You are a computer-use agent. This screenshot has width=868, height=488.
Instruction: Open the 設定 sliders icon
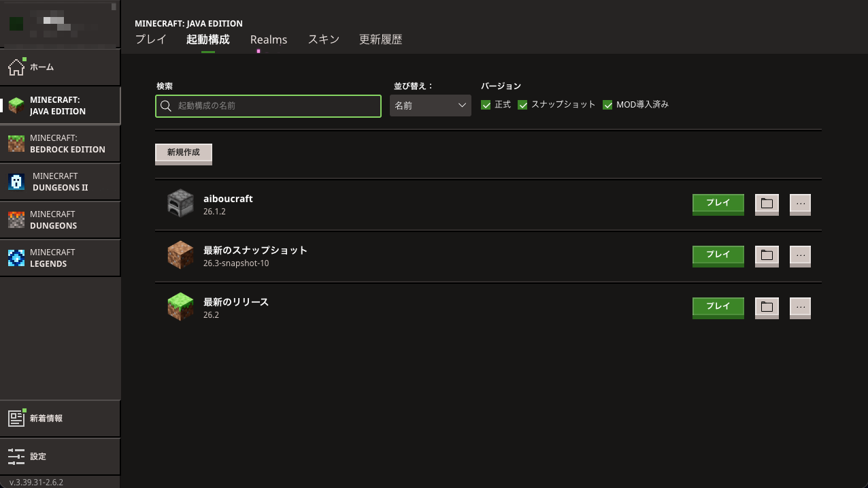pos(16,457)
